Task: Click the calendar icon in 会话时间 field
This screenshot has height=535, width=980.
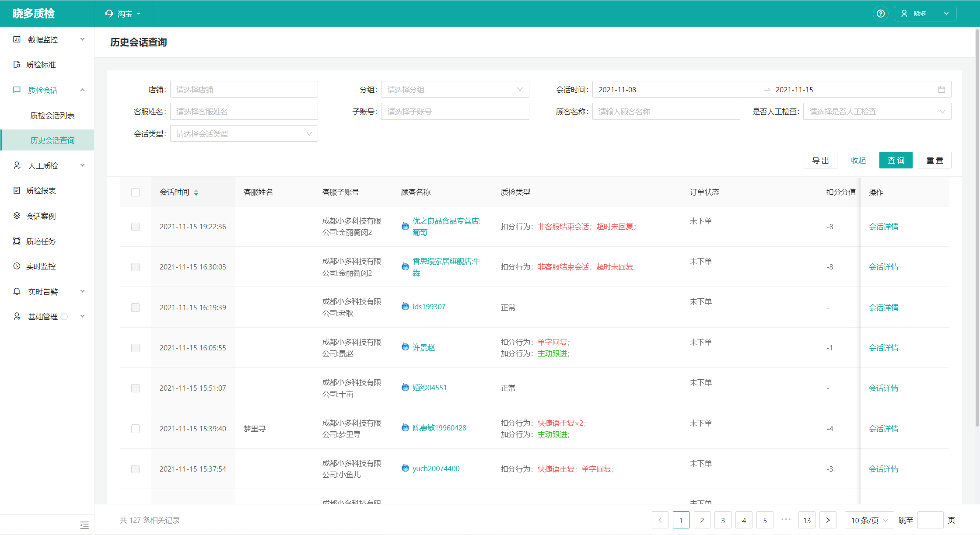Action: coord(941,90)
